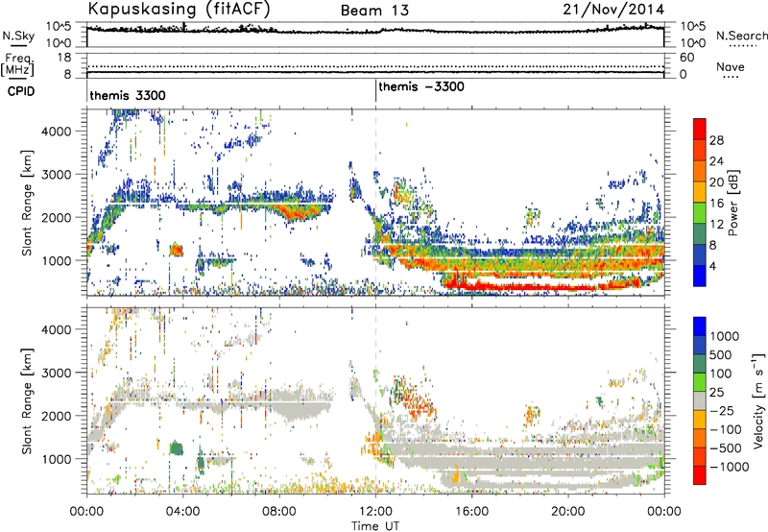Click the '2000' tick on velocity panel axis
The width and height of the screenshot is (768, 532).
[x=57, y=416]
